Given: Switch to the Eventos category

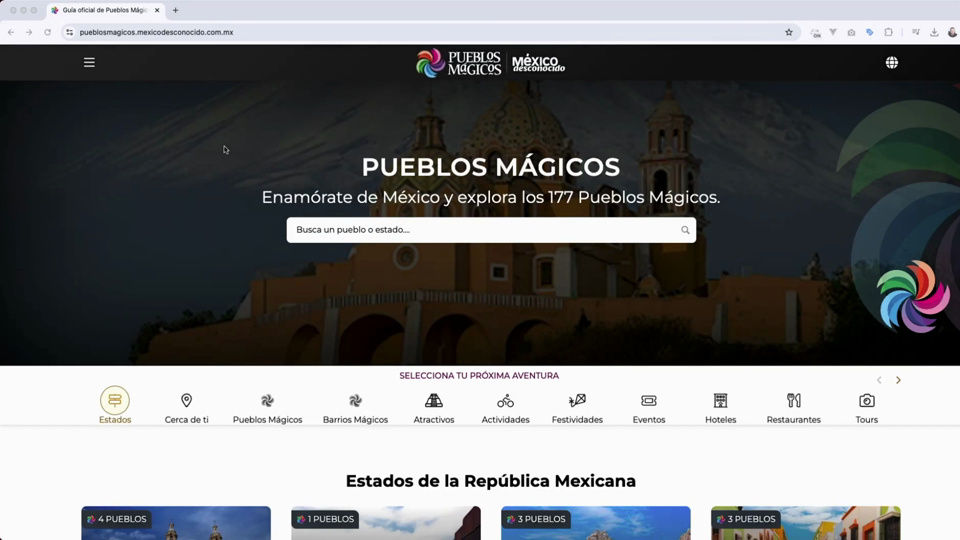Looking at the screenshot, I should [648, 407].
